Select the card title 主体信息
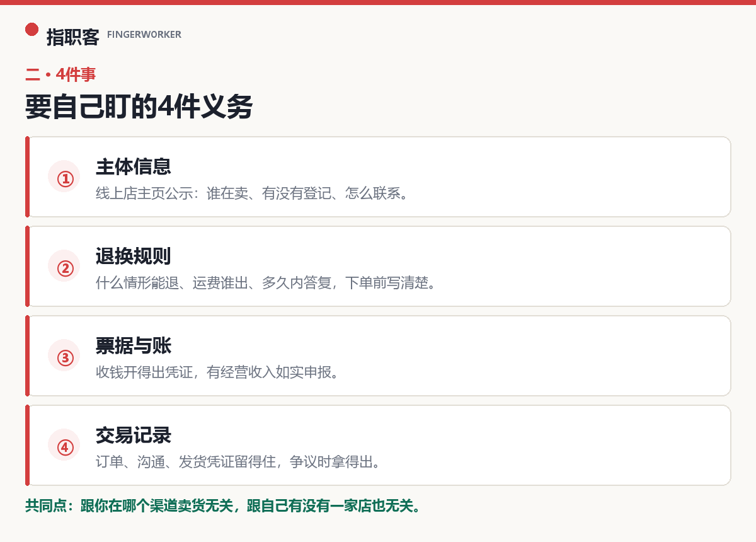 (134, 167)
